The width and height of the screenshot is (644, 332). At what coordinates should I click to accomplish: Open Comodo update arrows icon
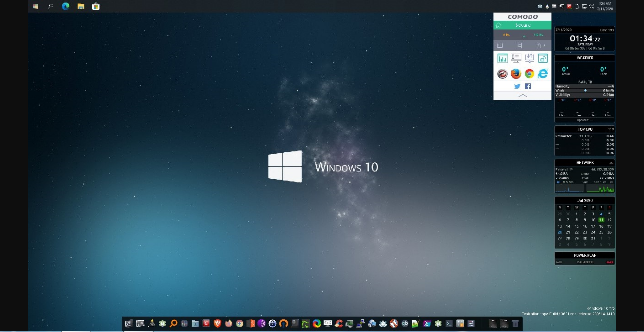tap(530, 58)
